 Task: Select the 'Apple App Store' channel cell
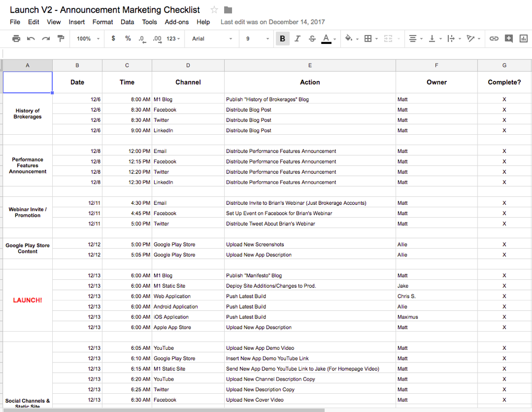pos(188,327)
